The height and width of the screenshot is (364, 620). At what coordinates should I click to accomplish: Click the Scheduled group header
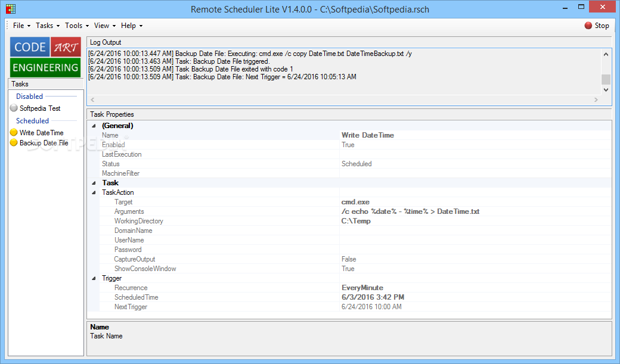[32, 120]
